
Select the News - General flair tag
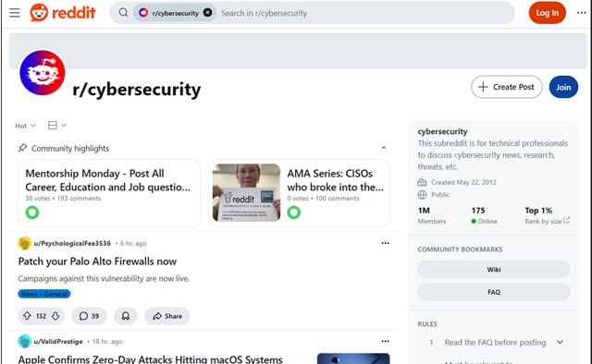pos(44,294)
